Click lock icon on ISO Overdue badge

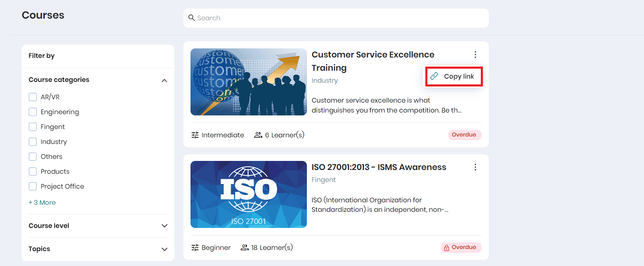click(x=446, y=248)
